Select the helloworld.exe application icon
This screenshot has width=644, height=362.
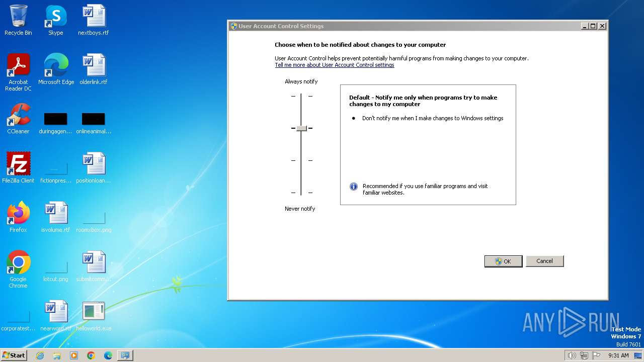94,316
